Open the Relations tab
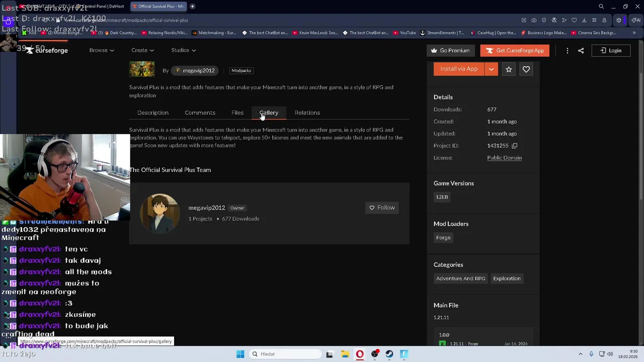Viewport: 644px width, 362px height. [x=307, y=113]
